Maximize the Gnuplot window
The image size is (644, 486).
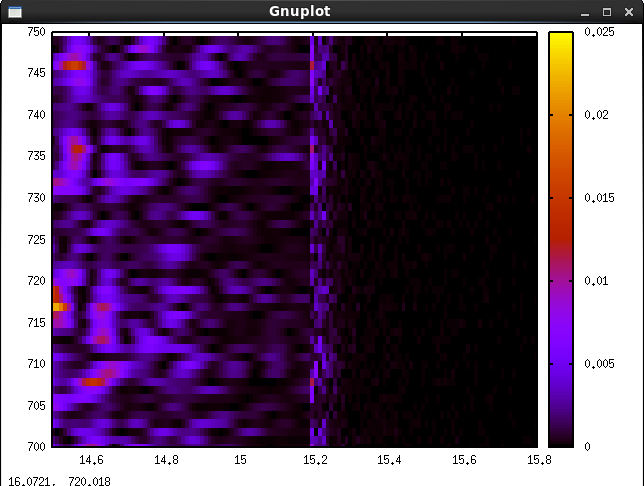click(606, 12)
